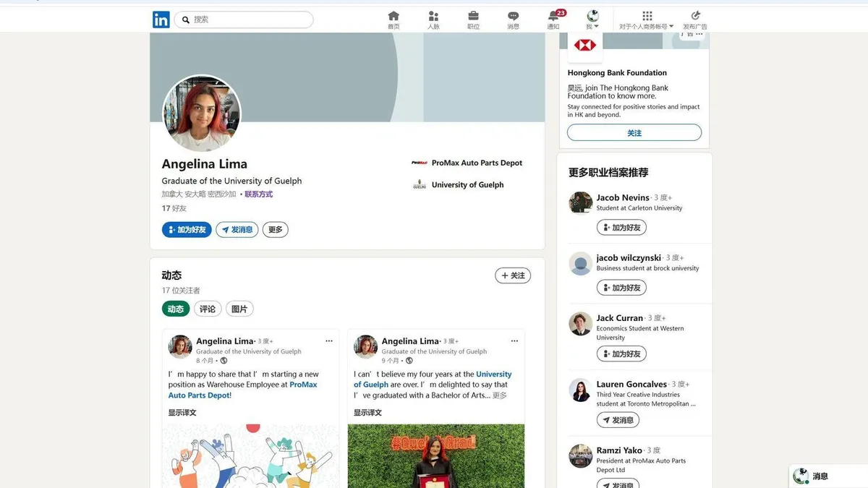
Task: Switch to 评论 comments tab
Action: (x=208, y=309)
